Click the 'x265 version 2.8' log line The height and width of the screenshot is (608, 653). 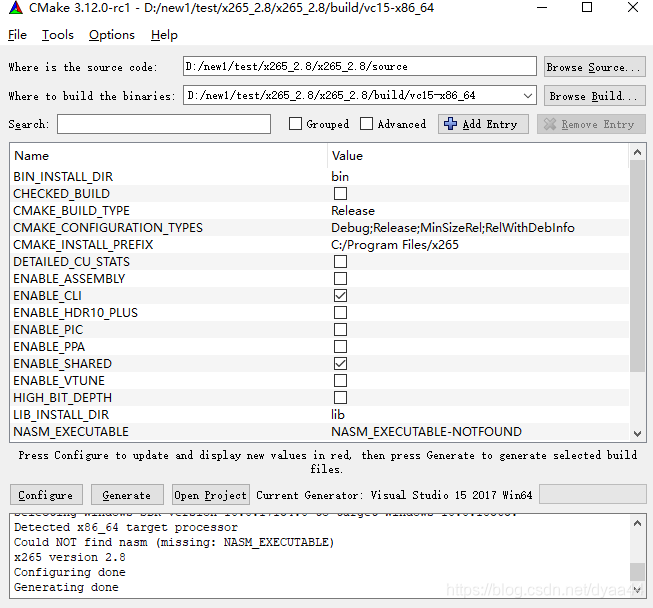pyautogui.click(x=70, y=557)
